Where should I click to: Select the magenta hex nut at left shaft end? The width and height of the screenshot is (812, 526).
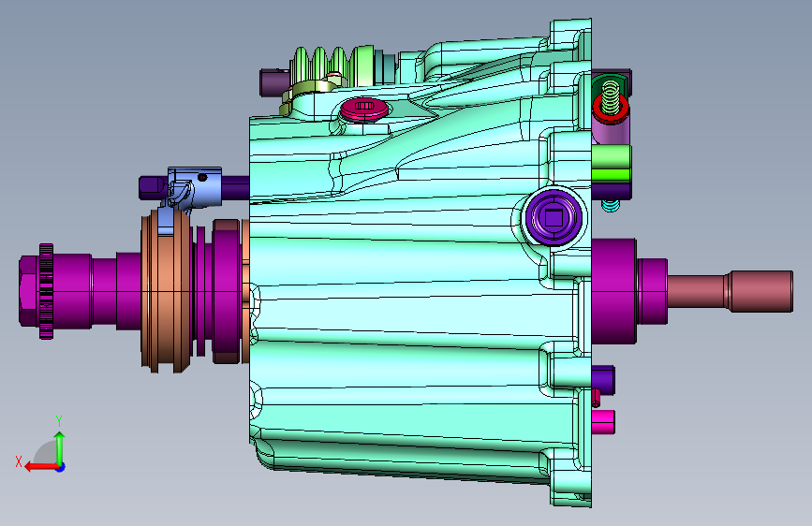tap(29, 291)
